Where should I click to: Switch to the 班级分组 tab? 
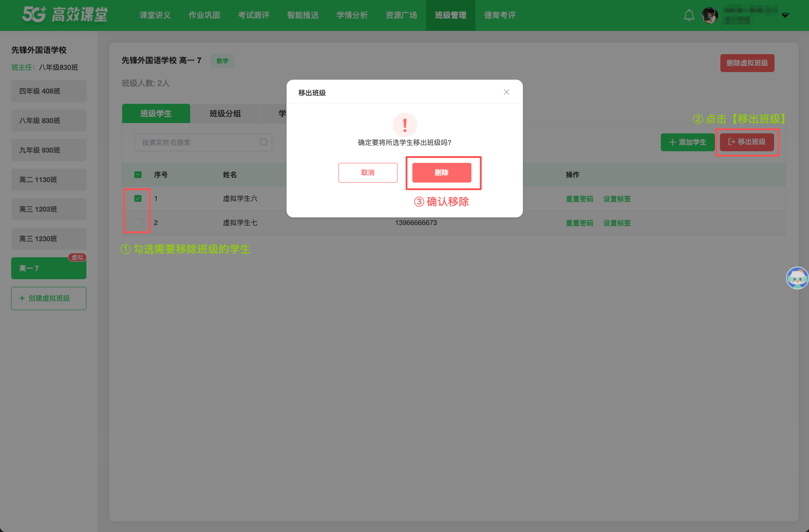(225, 114)
